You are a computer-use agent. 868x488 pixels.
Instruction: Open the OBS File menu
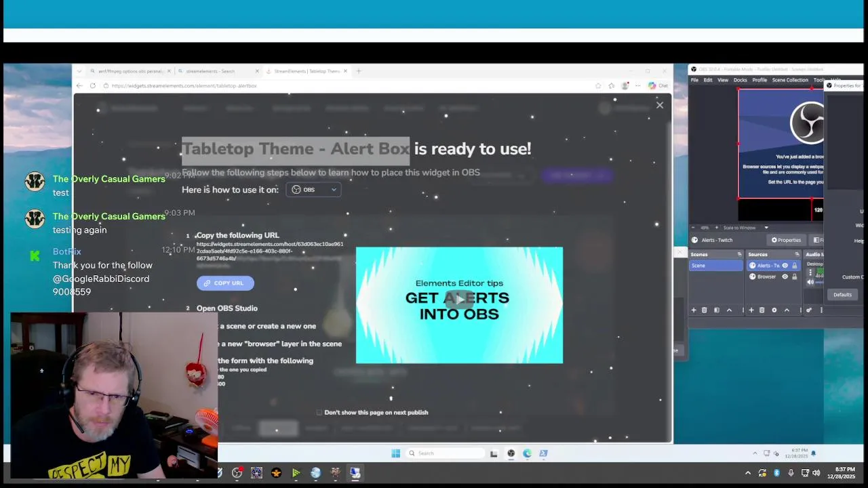(694, 80)
